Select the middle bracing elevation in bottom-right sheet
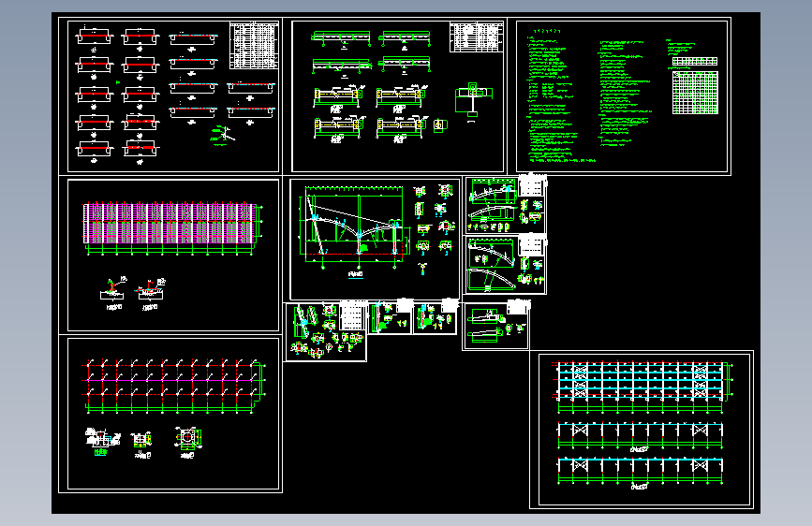 coord(640,435)
